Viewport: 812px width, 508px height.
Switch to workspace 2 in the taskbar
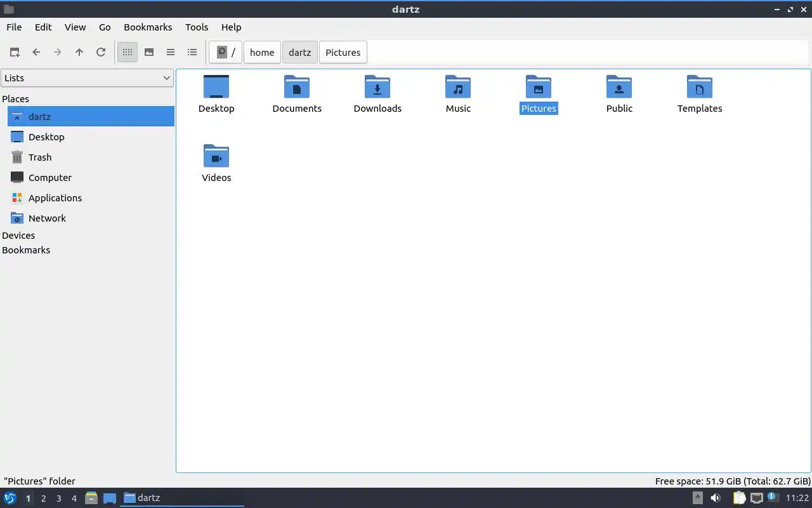tap(43, 498)
